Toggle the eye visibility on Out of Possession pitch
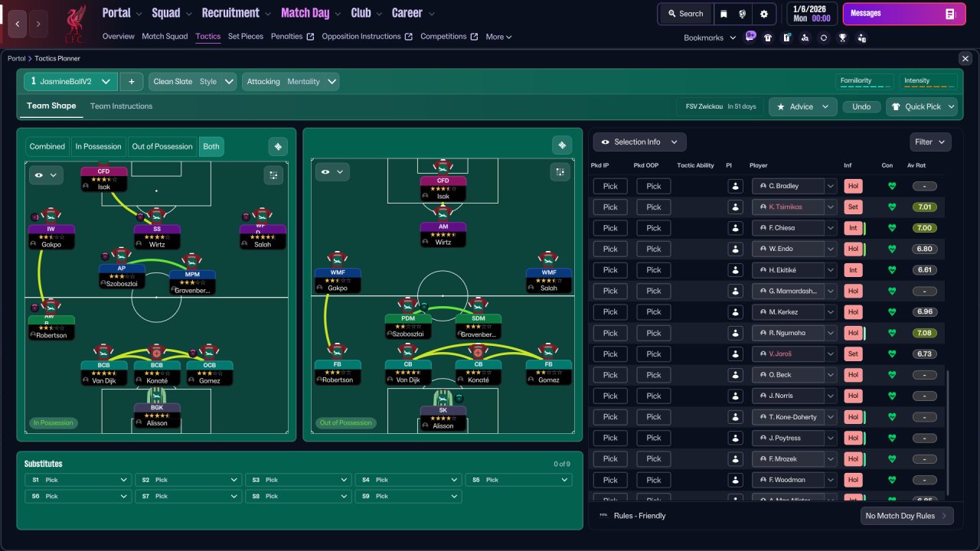The height and width of the screenshot is (551, 980). [x=332, y=172]
